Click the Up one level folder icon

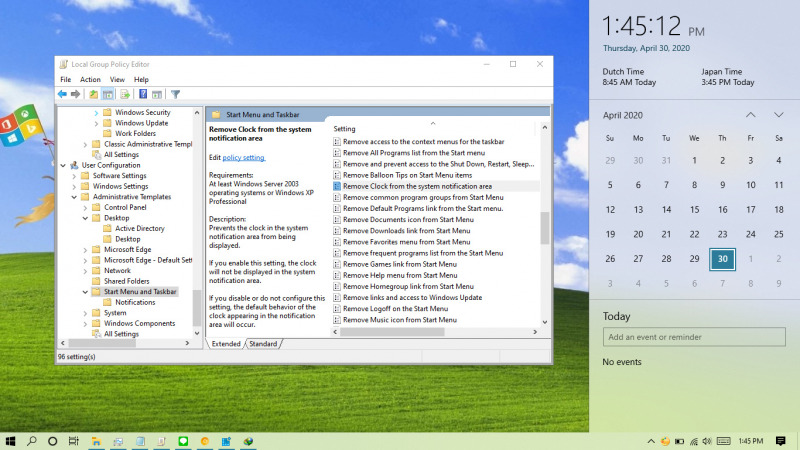(x=93, y=94)
